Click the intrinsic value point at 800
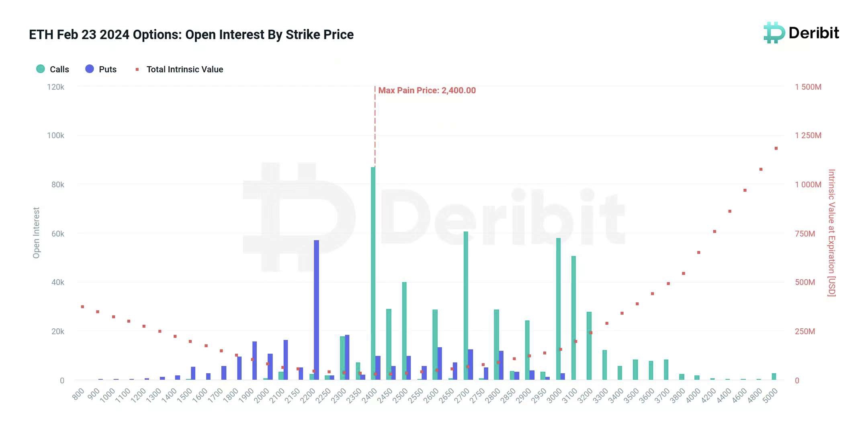The height and width of the screenshot is (434, 868). 82,307
